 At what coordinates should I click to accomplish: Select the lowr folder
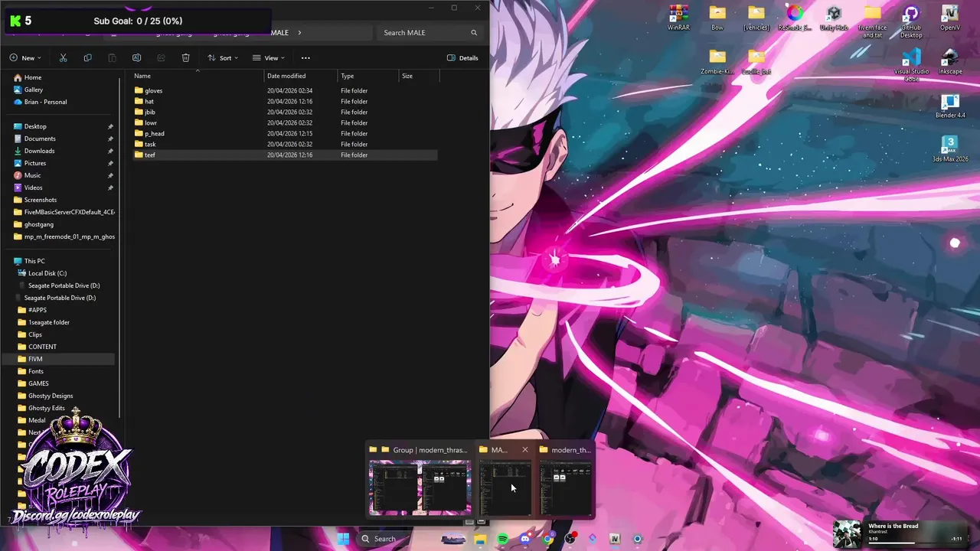point(284,122)
